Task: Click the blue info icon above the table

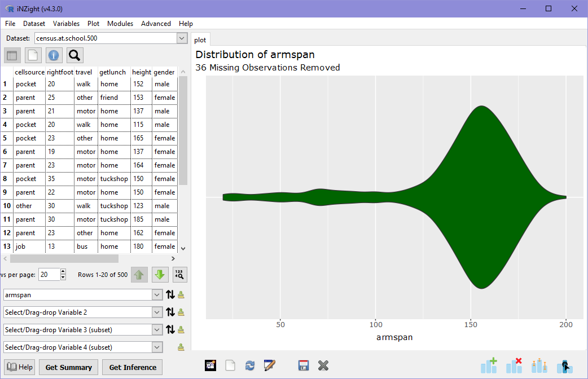Action: (x=54, y=55)
